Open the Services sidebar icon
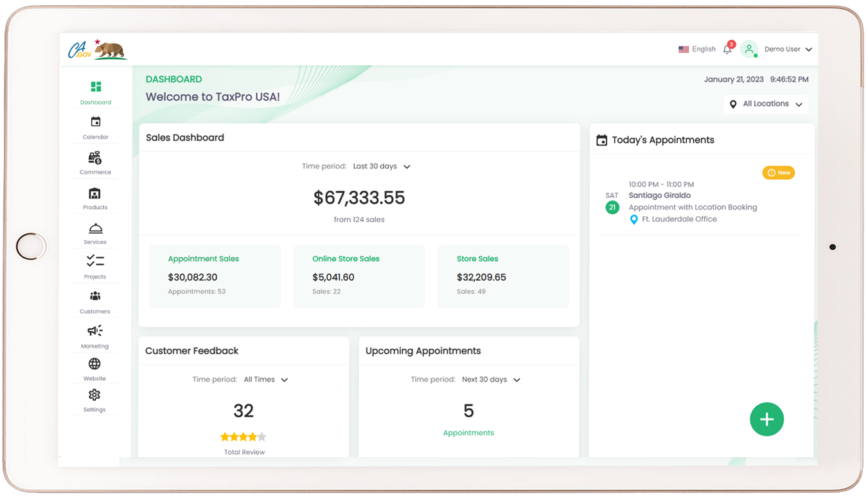 [95, 229]
